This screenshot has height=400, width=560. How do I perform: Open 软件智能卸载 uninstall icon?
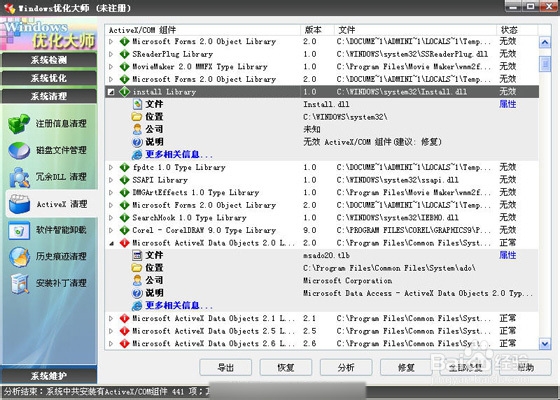pyautogui.click(x=19, y=230)
